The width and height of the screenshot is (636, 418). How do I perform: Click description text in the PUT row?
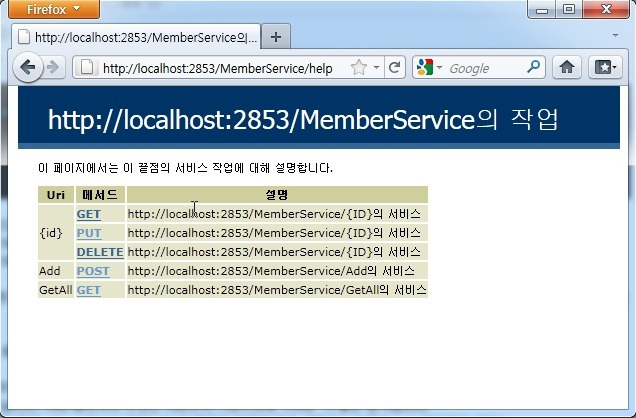274,233
